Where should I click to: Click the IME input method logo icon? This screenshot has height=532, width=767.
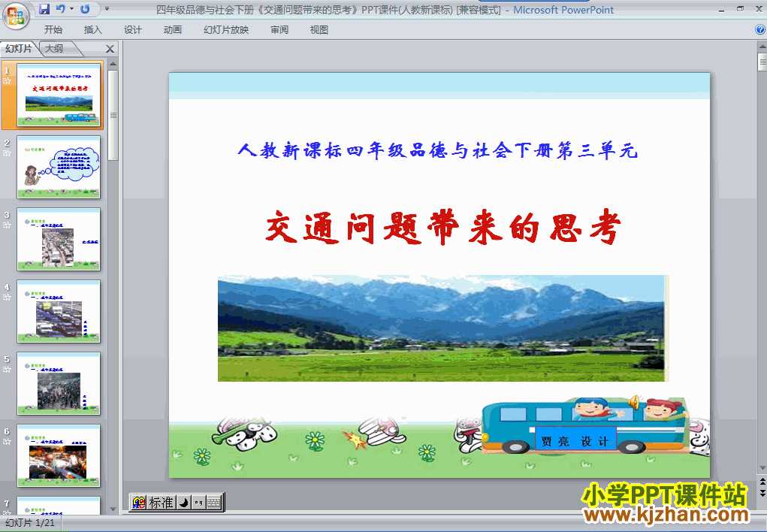[x=139, y=502]
